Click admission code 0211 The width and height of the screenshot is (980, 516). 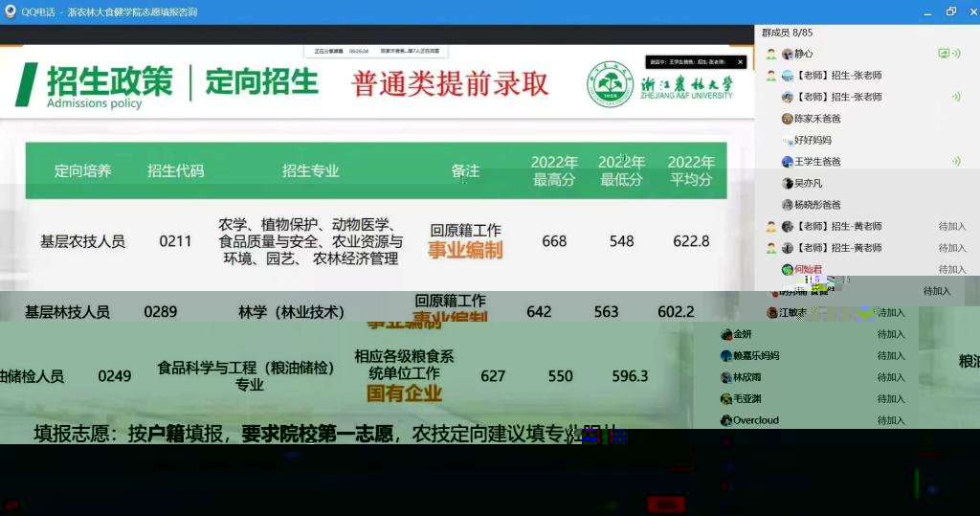[175, 241]
